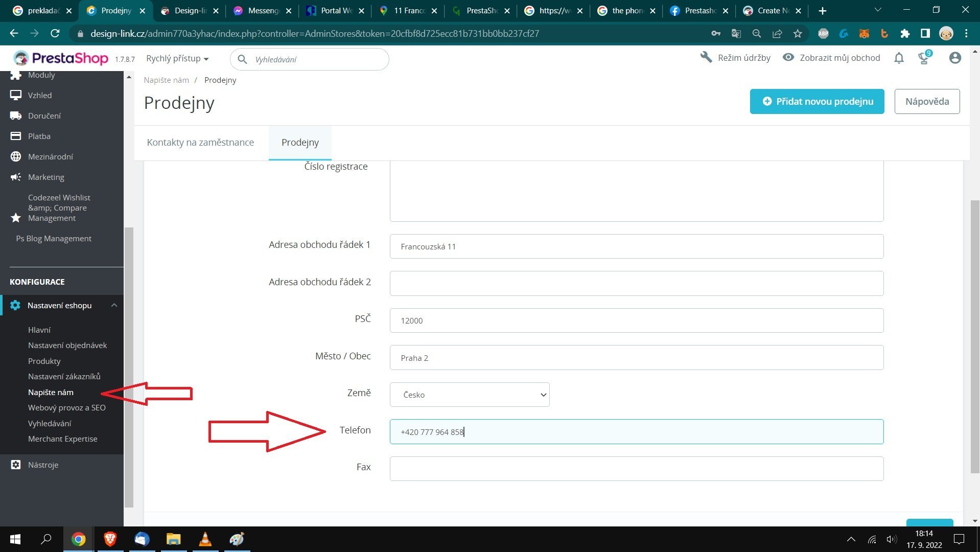Open the Windows notification center

tap(959, 539)
